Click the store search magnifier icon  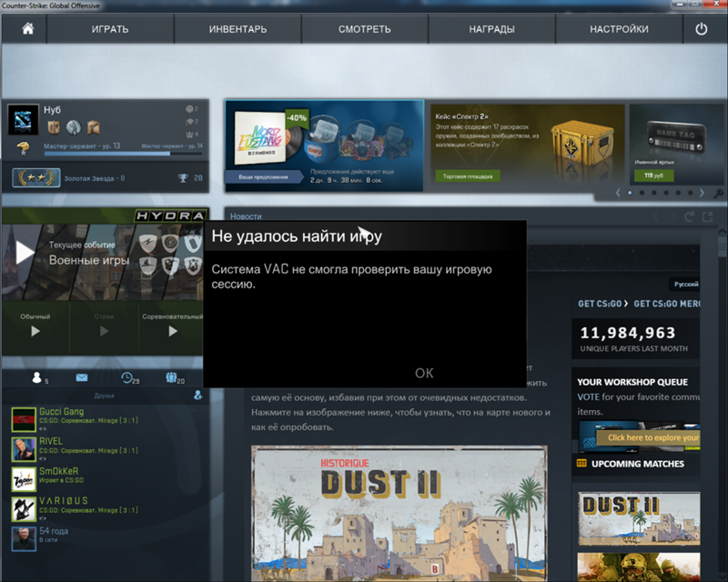[718, 194]
